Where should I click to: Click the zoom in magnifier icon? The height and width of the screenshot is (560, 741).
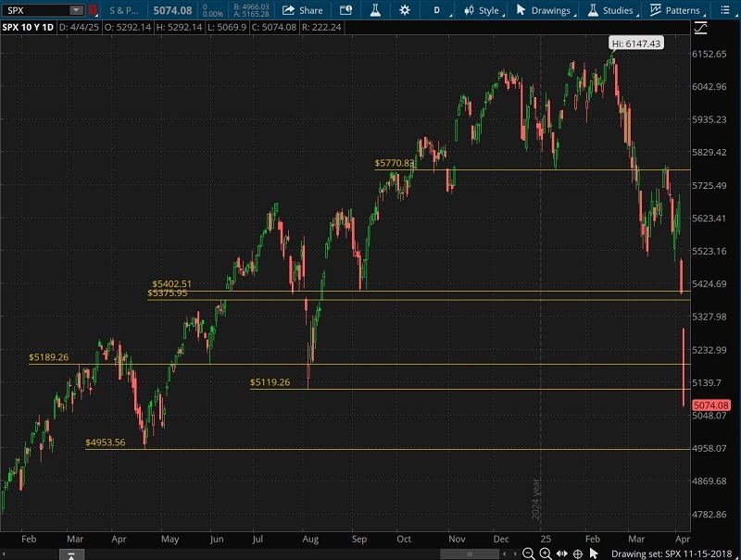(546, 554)
